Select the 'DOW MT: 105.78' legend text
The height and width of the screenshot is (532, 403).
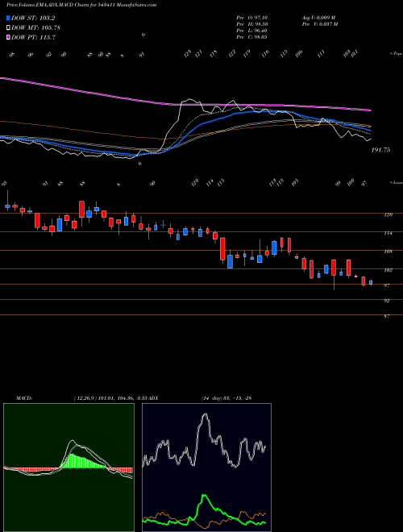(36, 28)
